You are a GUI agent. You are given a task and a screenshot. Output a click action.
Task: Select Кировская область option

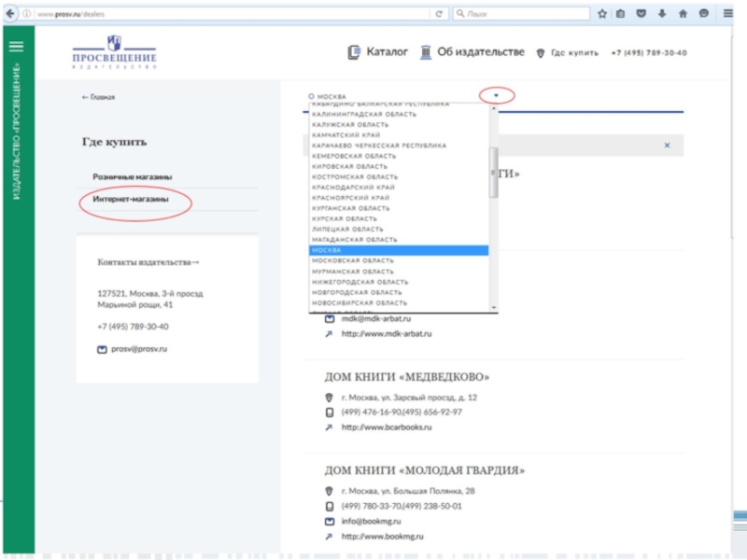pyautogui.click(x=399, y=167)
